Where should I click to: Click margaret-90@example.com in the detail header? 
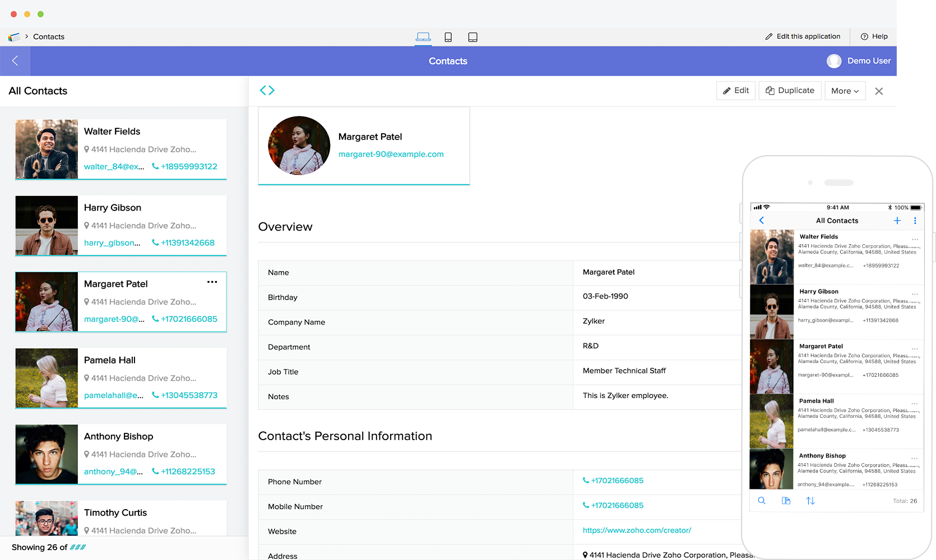pyautogui.click(x=391, y=154)
